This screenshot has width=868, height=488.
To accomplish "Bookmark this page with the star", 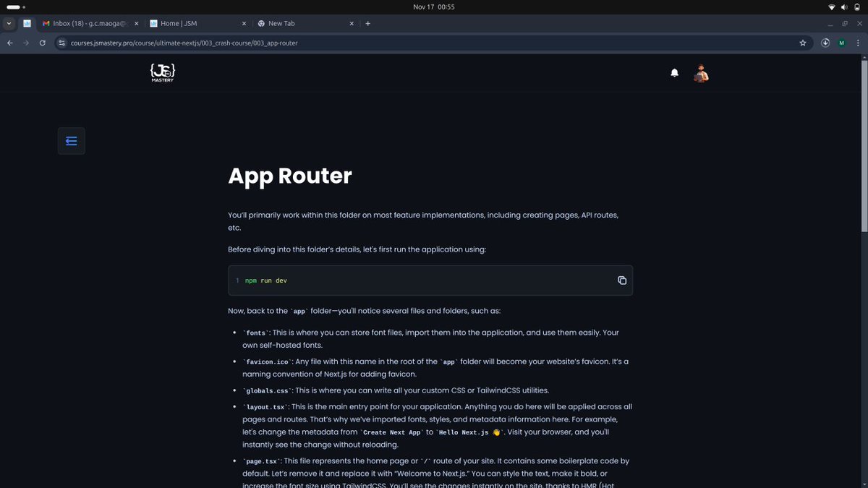I will pyautogui.click(x=803, y=43).
